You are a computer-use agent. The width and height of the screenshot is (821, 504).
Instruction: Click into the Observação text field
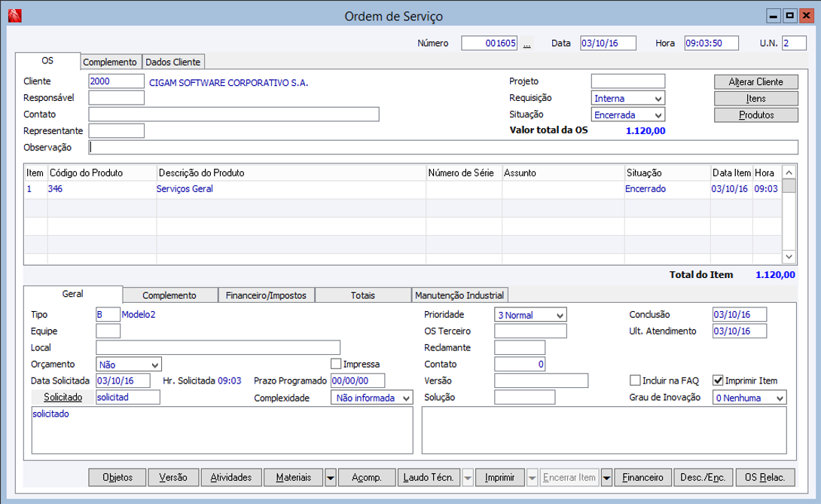443,148
